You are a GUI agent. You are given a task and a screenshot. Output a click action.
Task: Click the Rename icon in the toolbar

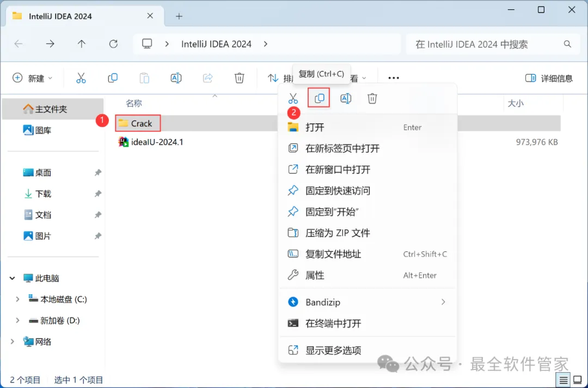pos(176,78)
